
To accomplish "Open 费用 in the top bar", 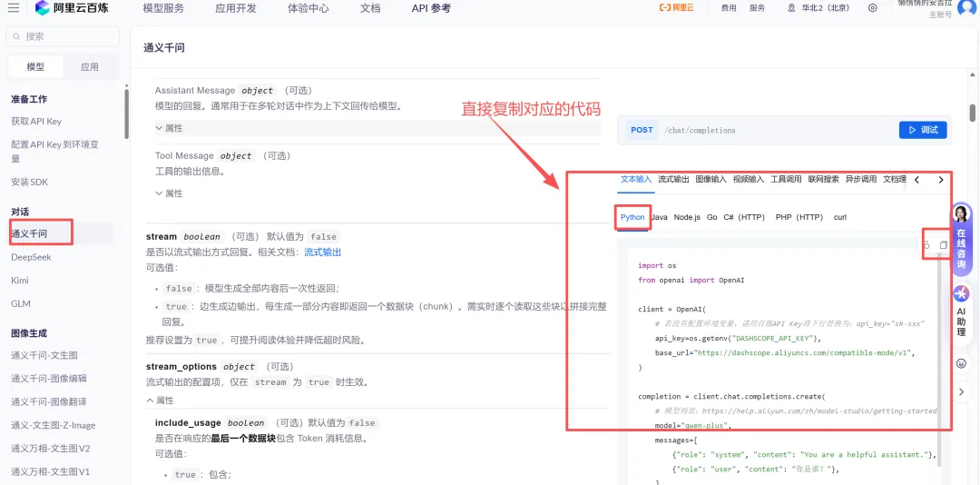I will point(729,8).
